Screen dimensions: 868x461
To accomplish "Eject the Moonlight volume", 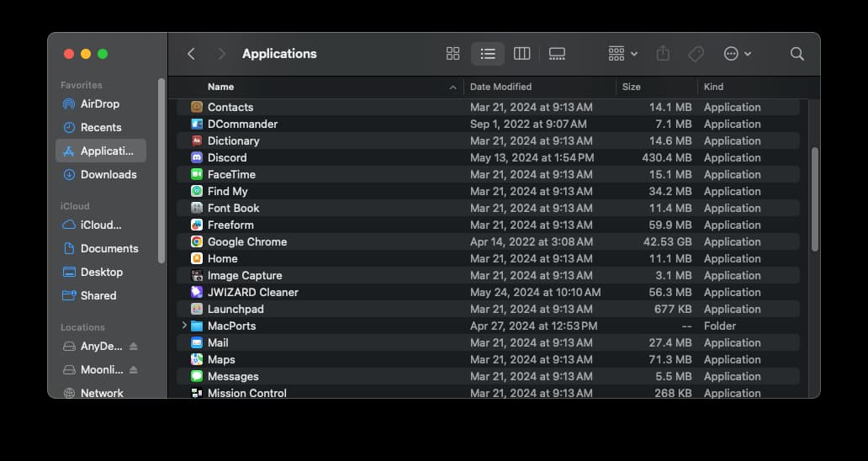I will coord(134,369).
